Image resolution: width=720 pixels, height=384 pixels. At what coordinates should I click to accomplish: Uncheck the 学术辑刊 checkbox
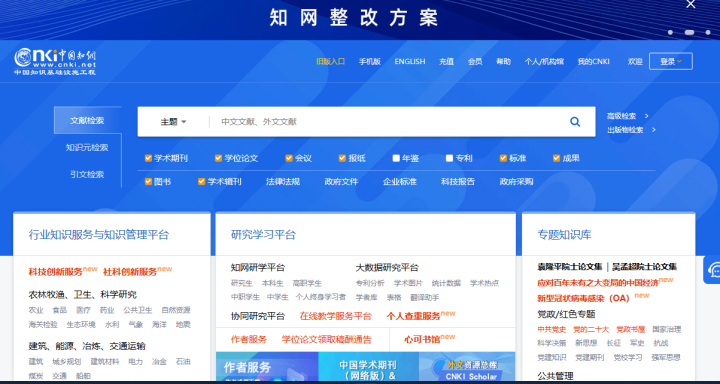(202, 181)
